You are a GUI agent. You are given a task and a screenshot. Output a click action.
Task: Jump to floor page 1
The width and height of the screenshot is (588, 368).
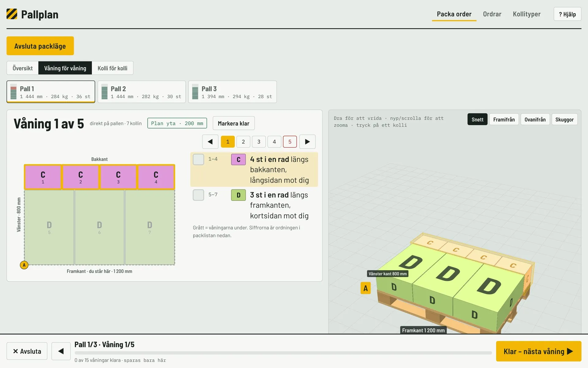click(228, 142)
